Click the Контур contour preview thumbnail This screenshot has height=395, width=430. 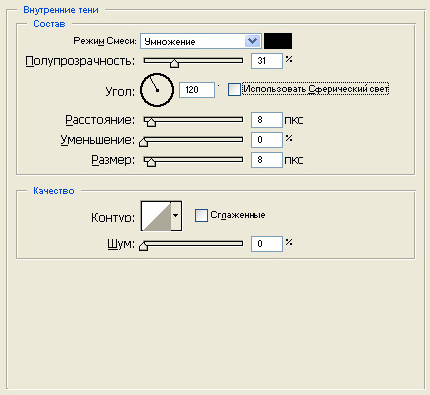tap(156, 216)
